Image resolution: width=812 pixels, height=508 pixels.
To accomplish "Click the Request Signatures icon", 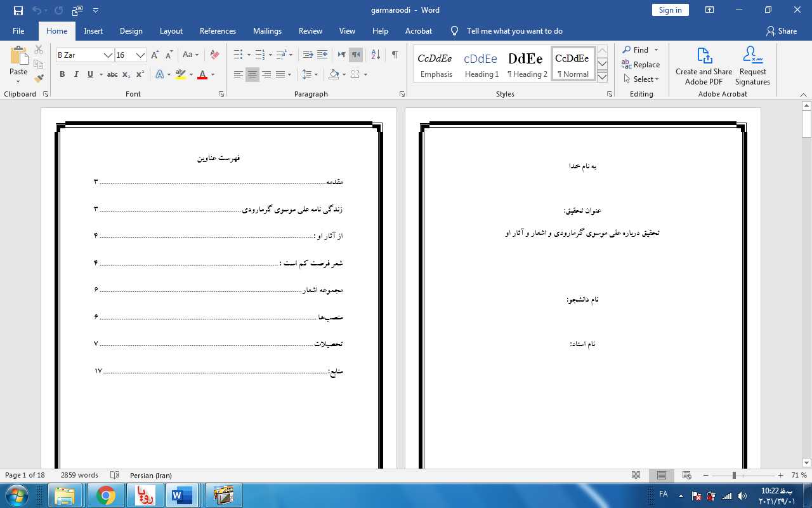I will (x=752, y=66).
